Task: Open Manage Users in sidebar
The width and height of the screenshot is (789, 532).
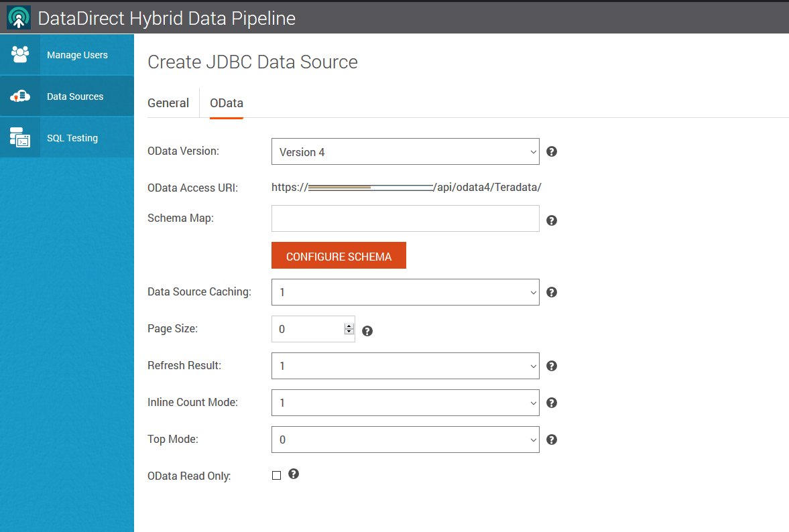Action: 67,55
